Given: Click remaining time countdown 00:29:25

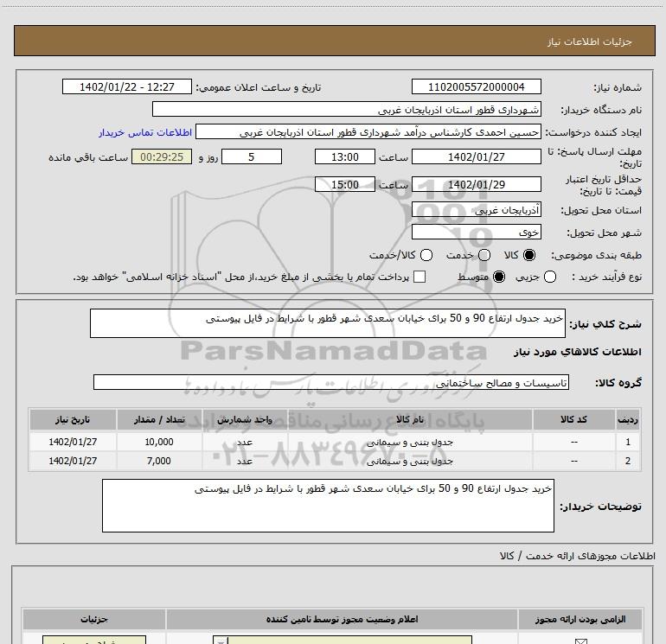Looking at the screenshot, I should tap(162, 156).
